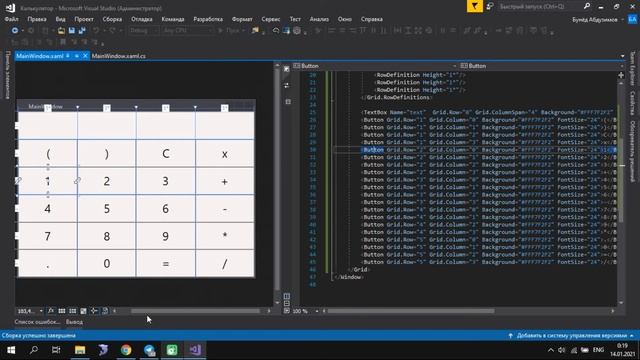
Task: Toggle artboard background icon in designer
Action: [x=83, y=311]
